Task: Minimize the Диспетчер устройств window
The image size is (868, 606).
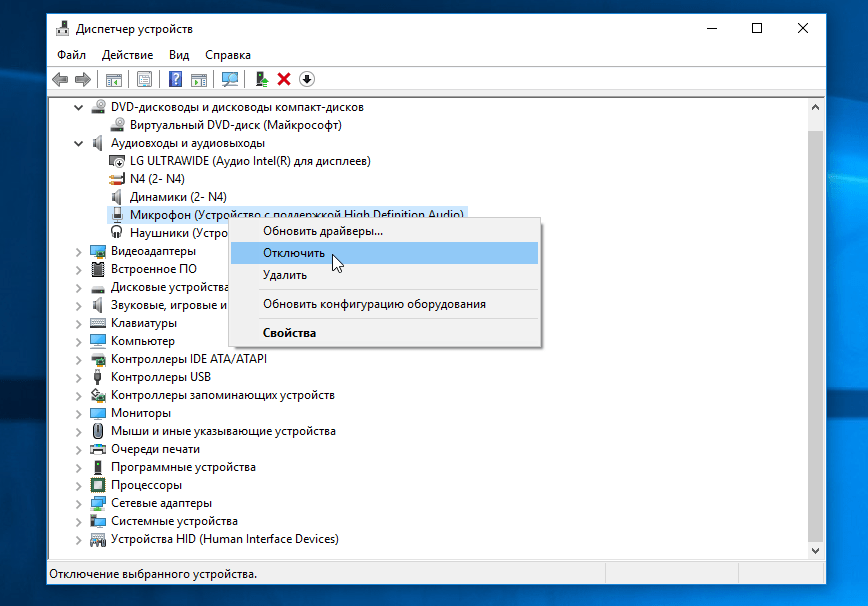Action: pos(712,28)
